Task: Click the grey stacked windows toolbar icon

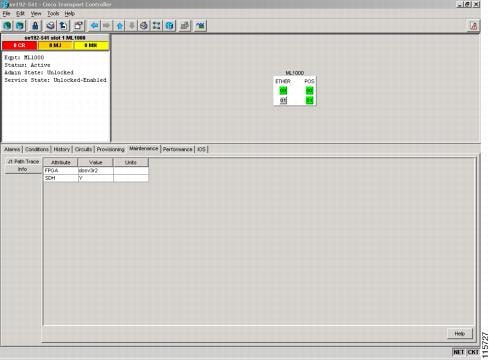Action: pyautogui.click(x=184, y=26)
